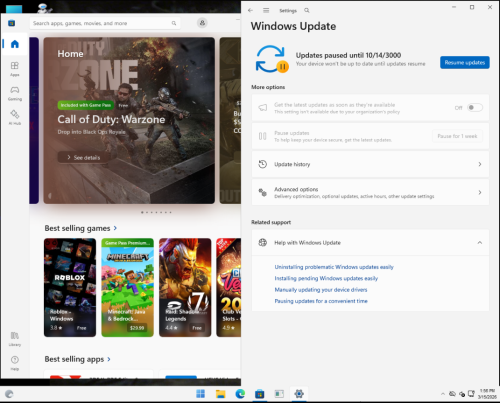
Task: Click Pause for 1 week button
Action: pyautogui.click(x=457, y=136)
